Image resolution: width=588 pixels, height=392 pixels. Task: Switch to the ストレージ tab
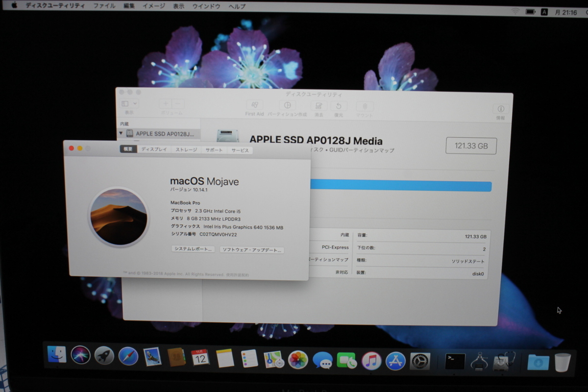(186, 149)
